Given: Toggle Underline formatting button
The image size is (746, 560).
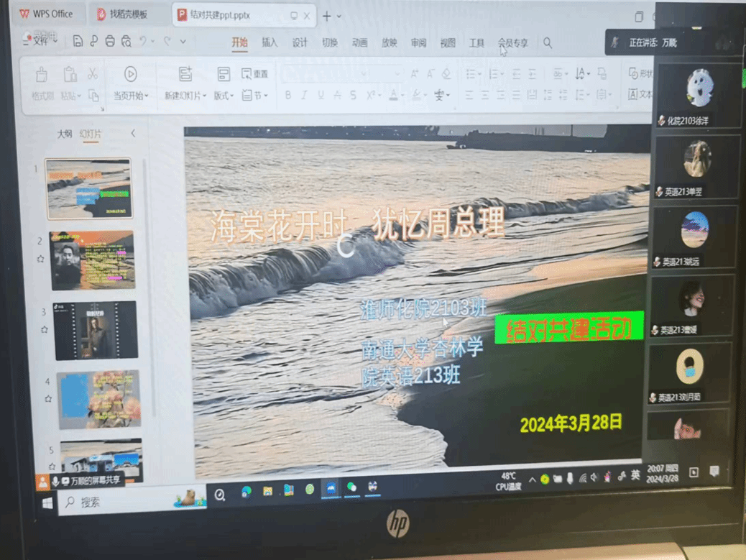Looking at the screenshot, I should pyautogui.click(x=321, y=96).
